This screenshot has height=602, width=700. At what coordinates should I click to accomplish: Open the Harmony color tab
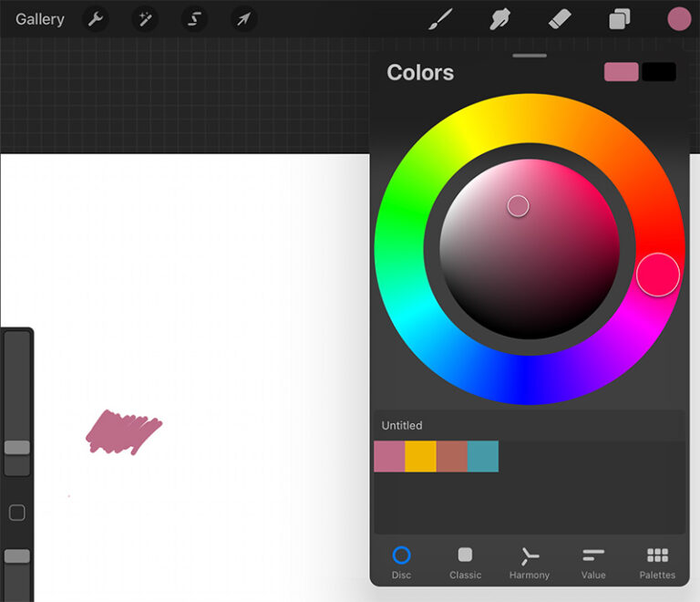[530, 562]
